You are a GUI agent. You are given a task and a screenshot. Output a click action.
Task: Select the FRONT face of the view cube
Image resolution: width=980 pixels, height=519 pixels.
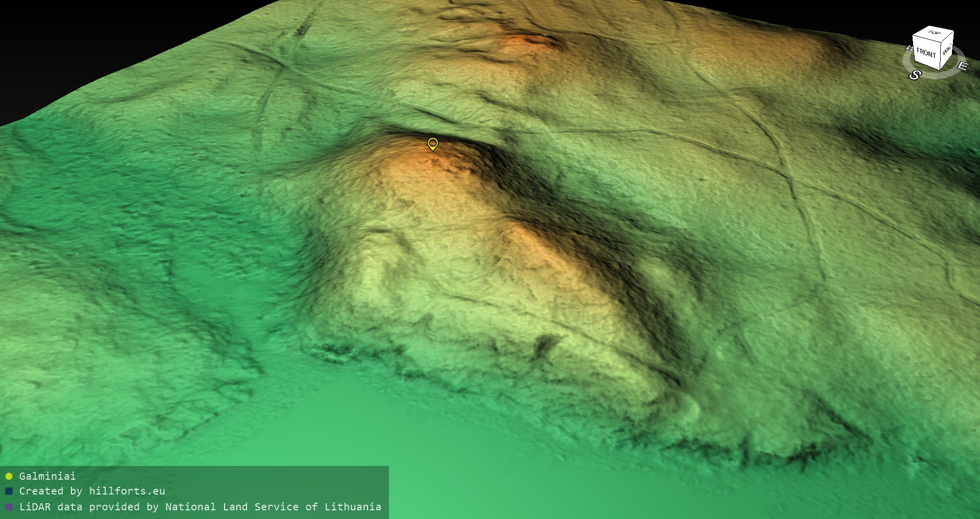pos(926,53)
